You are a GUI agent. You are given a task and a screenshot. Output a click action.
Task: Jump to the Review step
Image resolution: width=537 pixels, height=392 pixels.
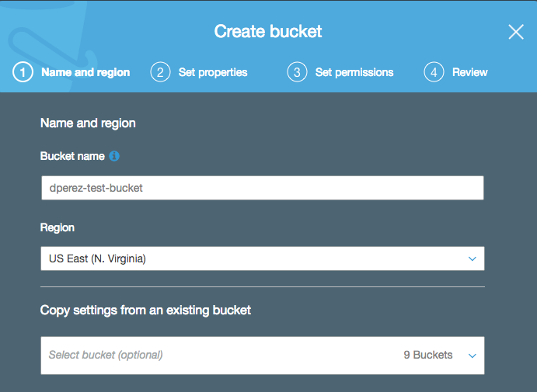469,72
